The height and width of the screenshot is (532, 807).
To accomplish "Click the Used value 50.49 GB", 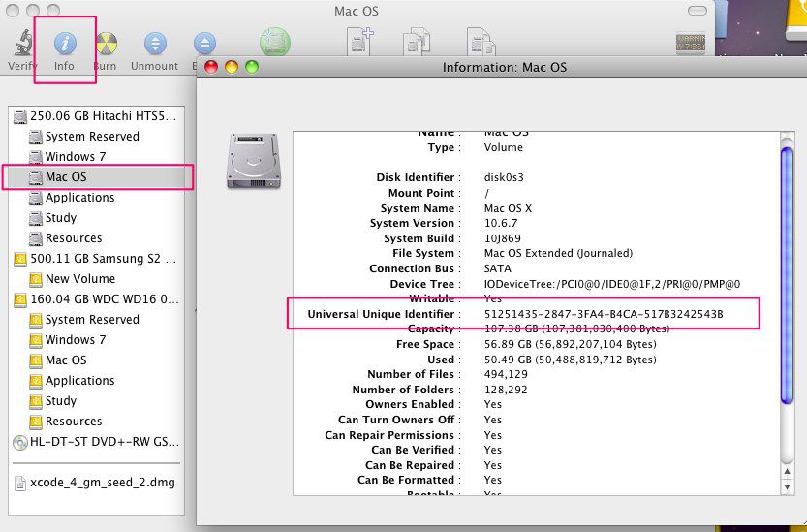I will coord(571,360).
